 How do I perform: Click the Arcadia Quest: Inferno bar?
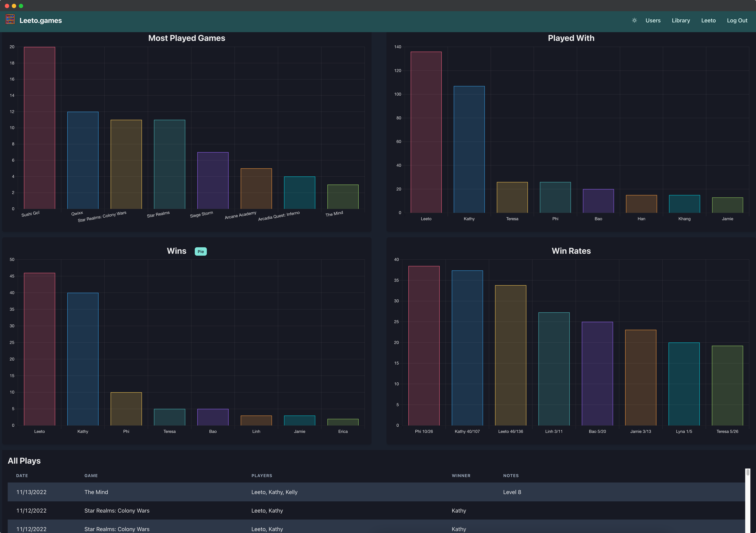pyautogui.click(x=300, y=193)
